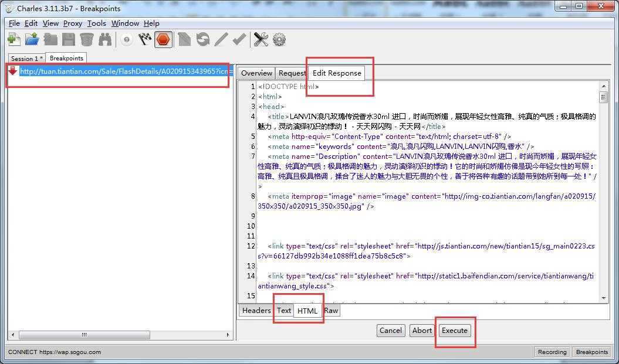619x364 pixels.
Task: Switch to the Session 1 tab
Action: tap(27, 59)
